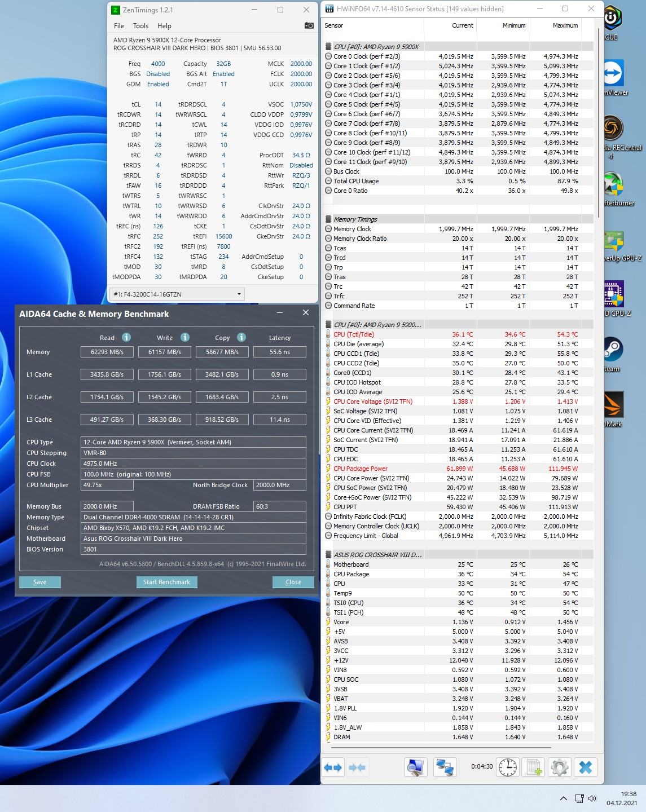Open the F4-3200C14-16GTZN module dropdown

[178, 294]
